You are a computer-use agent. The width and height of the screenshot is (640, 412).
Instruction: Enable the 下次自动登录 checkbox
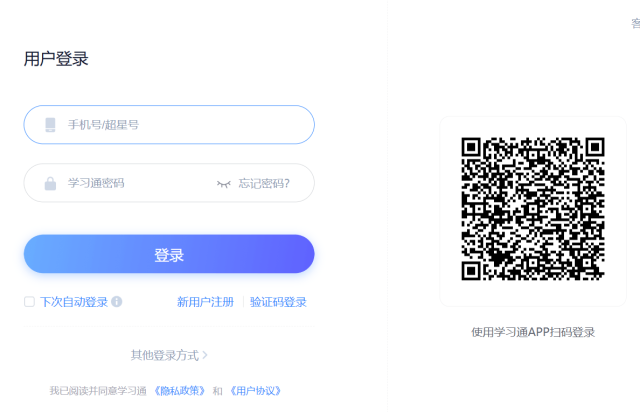(29, 302)
